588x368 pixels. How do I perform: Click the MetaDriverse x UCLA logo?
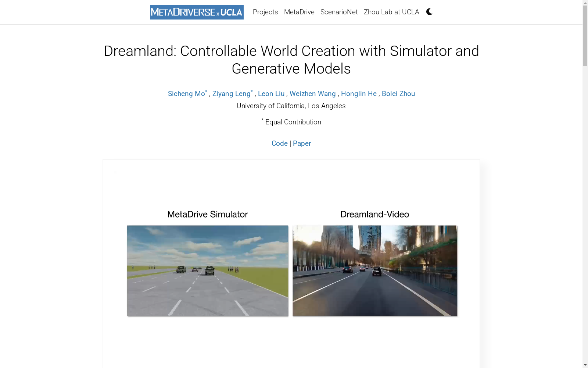[197, 12]
